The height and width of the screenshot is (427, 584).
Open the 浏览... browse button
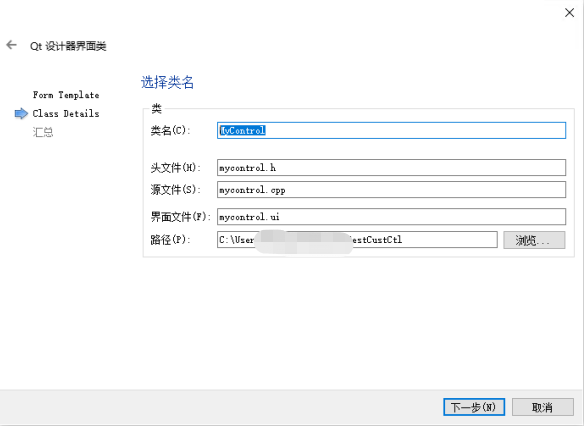pos(534,240)
